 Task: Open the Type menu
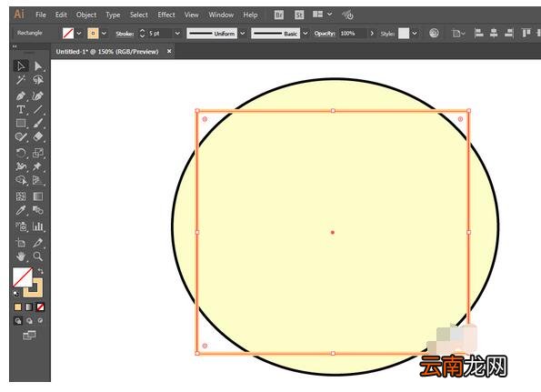[x=113, y=15]
